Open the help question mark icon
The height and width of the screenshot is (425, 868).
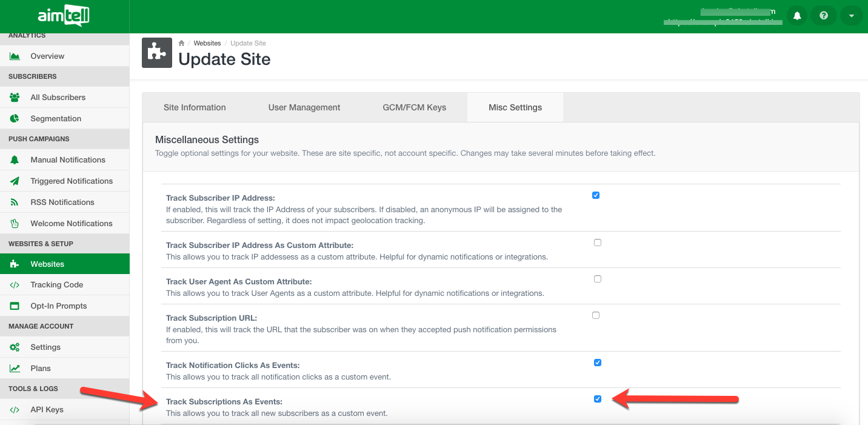[824, 16]
